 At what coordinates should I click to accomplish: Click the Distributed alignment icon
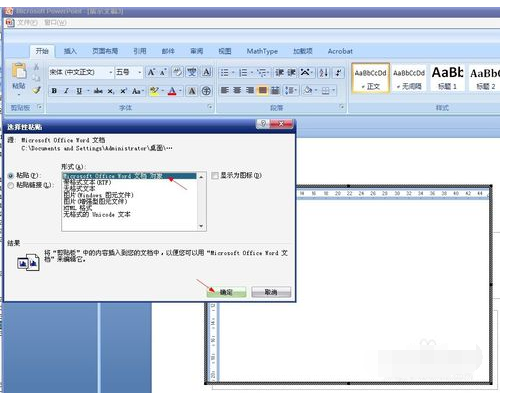(x=275, y=90)
